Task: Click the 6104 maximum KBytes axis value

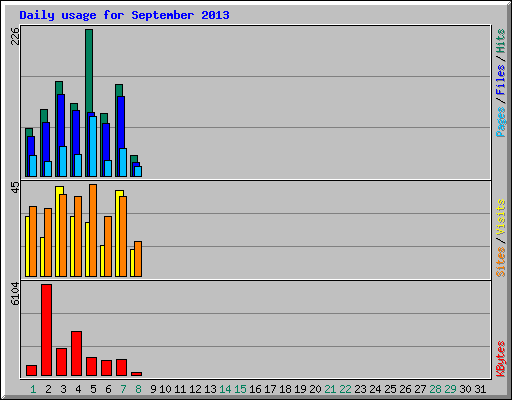Action: tap(15, 294)
